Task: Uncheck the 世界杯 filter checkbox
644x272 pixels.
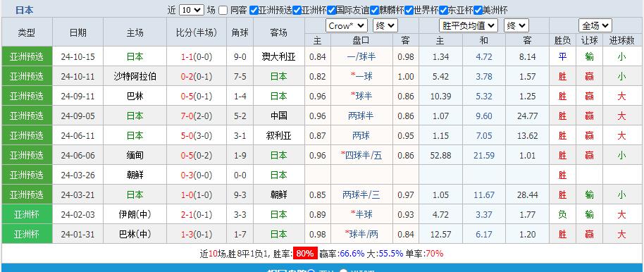Action: (409, 11)
